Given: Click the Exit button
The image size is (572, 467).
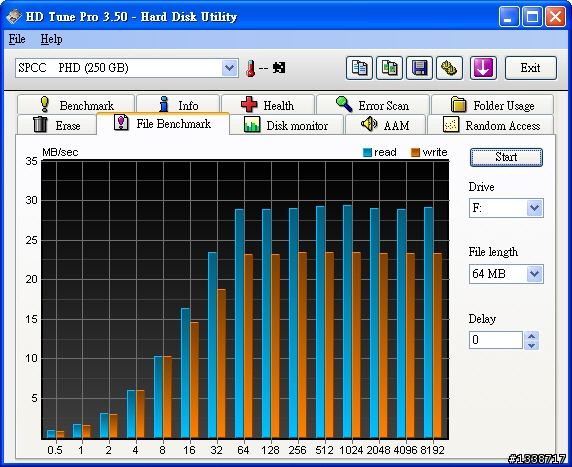Looking at the screenshot, I should [x=531, y=68].
